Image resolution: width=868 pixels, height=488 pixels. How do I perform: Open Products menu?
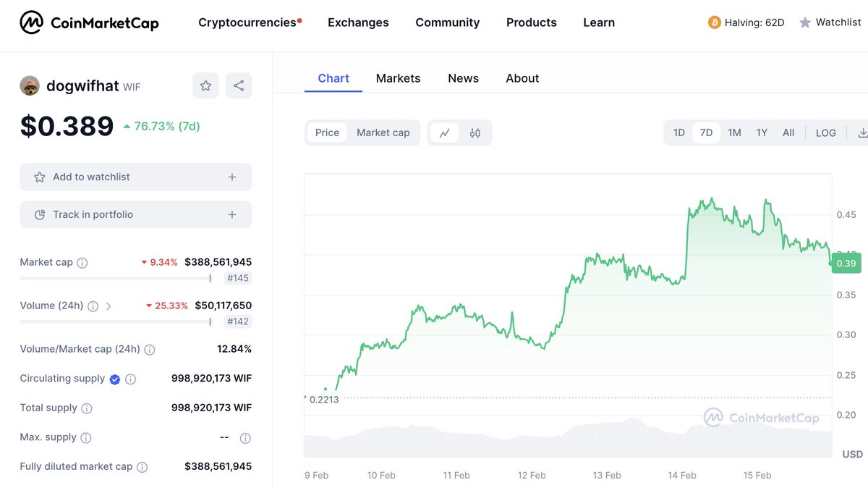532,22
